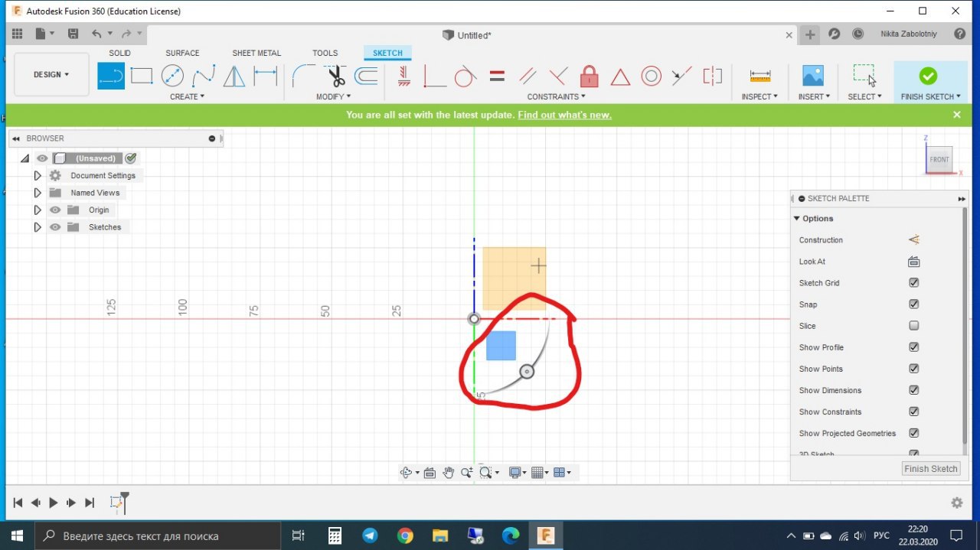The width and height of the screenshot is (980, 550).
Task: Open the data panel grid icon
Action: pyautogui.click(x=17, y=34)
